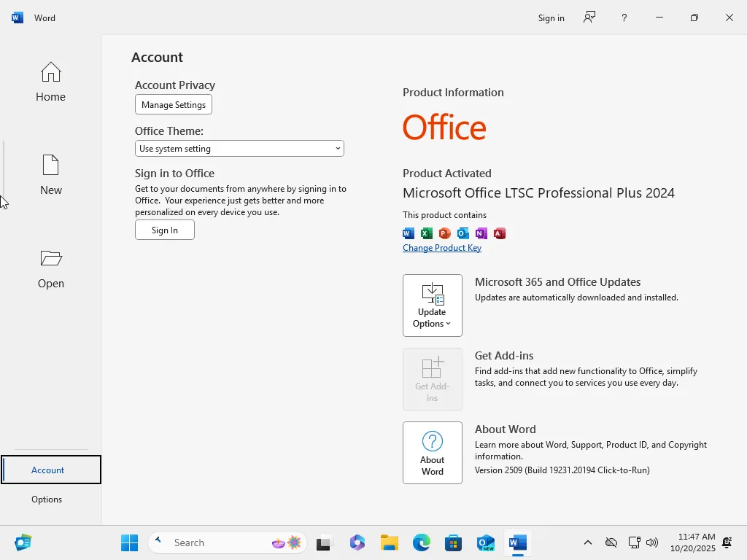This screenshot has height=560, width=747.
Task: Open the About Word button
Action: pos(432,453)
